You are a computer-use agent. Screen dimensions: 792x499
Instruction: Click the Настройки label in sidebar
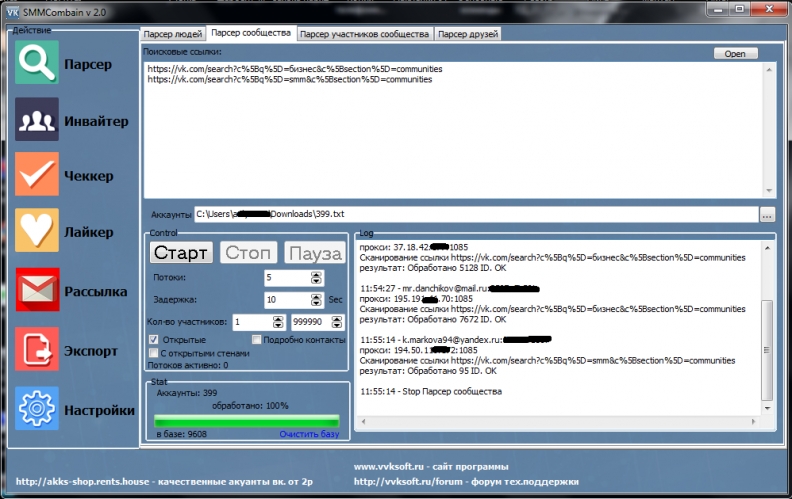(x=100, y=410)
